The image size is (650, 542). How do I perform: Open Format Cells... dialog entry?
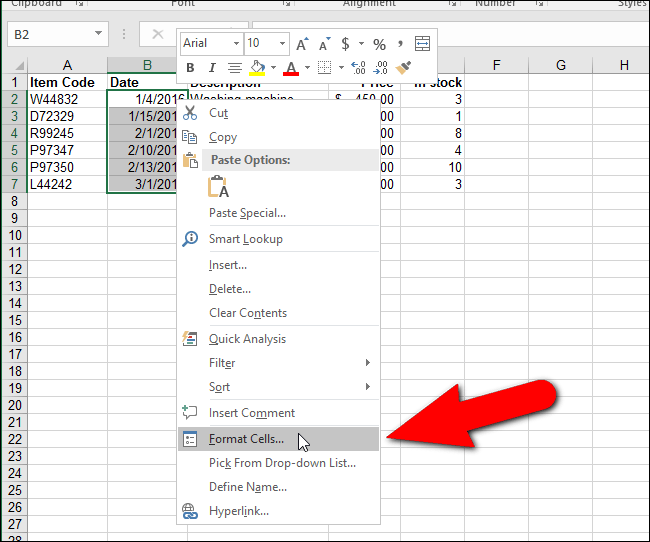tap(279, 439)
